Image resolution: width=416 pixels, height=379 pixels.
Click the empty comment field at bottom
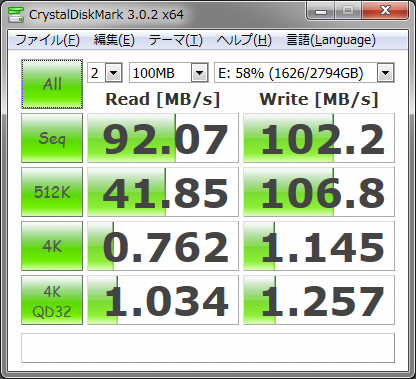(x=208, y=348)
